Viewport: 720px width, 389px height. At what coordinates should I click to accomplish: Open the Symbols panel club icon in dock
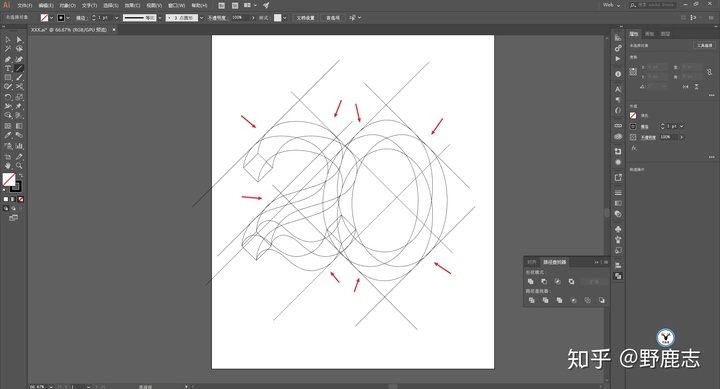618,229
